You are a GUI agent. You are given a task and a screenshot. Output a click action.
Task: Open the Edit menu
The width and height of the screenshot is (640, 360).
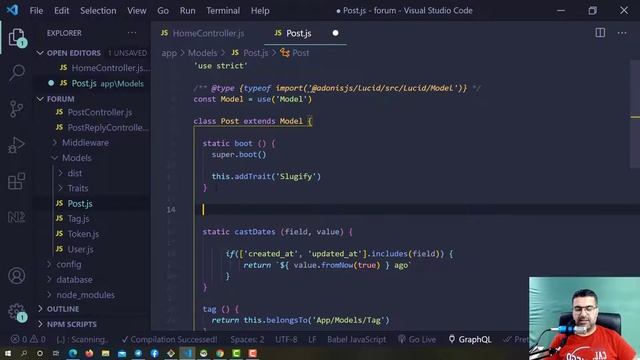point(62,11)
